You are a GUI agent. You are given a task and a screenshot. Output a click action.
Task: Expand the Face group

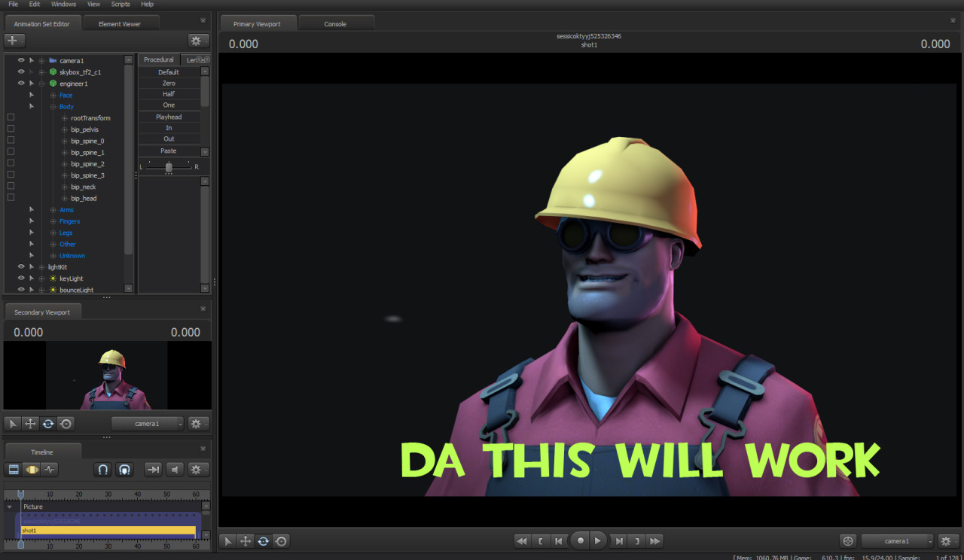[53, 95]
